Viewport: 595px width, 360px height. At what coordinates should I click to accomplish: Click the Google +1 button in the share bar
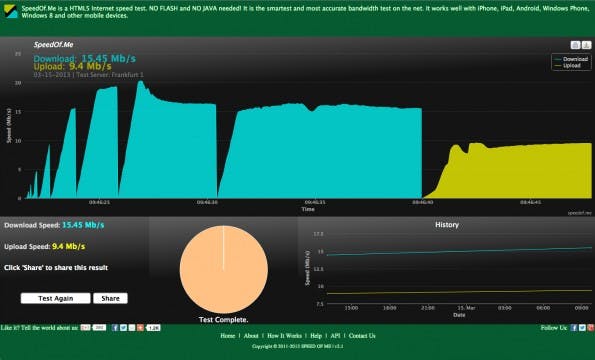coord(85,327)
